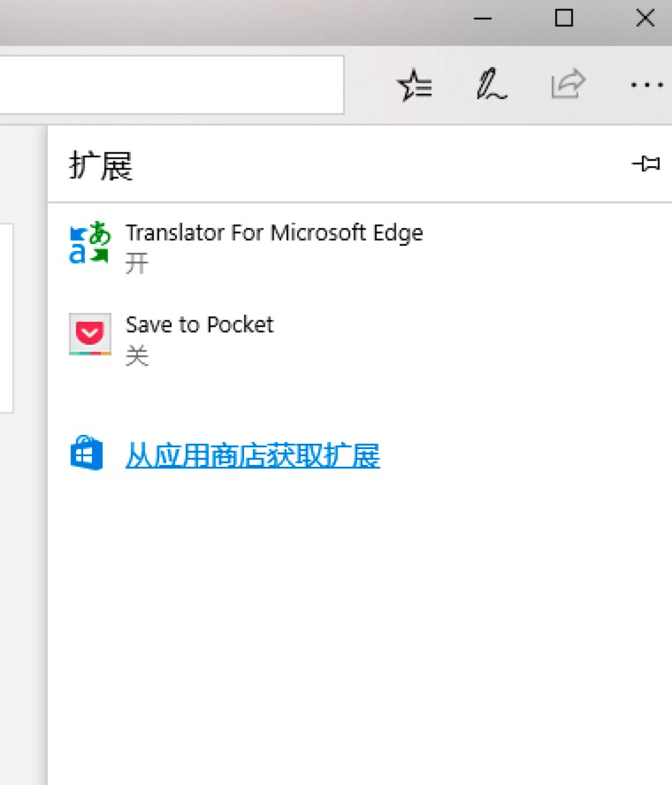Toggle the Translator extension off

pyautogui.click(x=136, y=263)
